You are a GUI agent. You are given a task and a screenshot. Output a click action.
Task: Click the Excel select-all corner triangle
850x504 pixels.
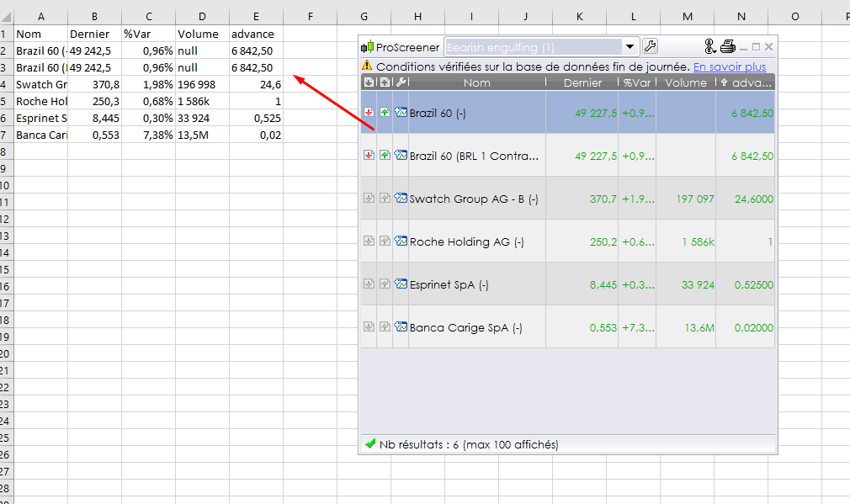click(x=6, y=17)
